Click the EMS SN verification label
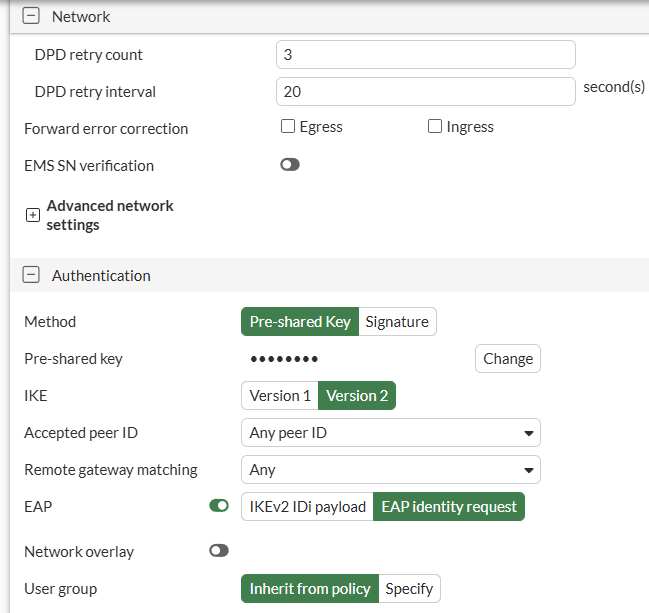This screenshot has width=649, height=613. (x=89, y=166)
